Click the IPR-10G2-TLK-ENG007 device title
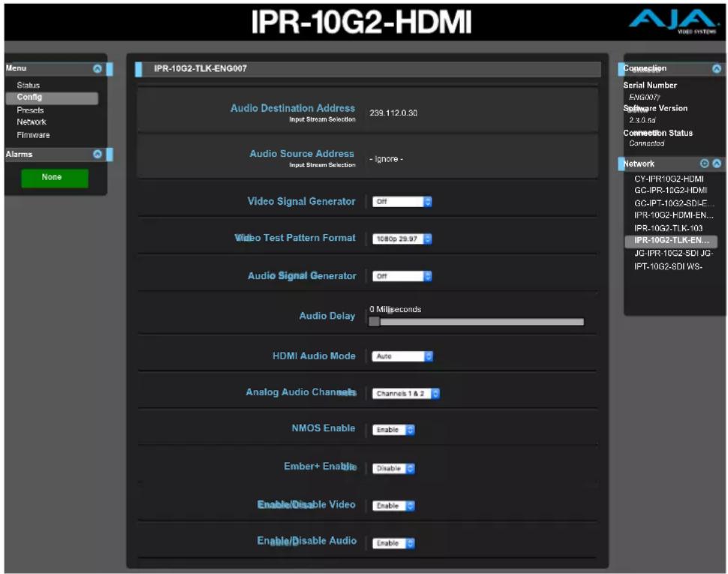The width and height of the screenshot is (728, 574). 200,69
